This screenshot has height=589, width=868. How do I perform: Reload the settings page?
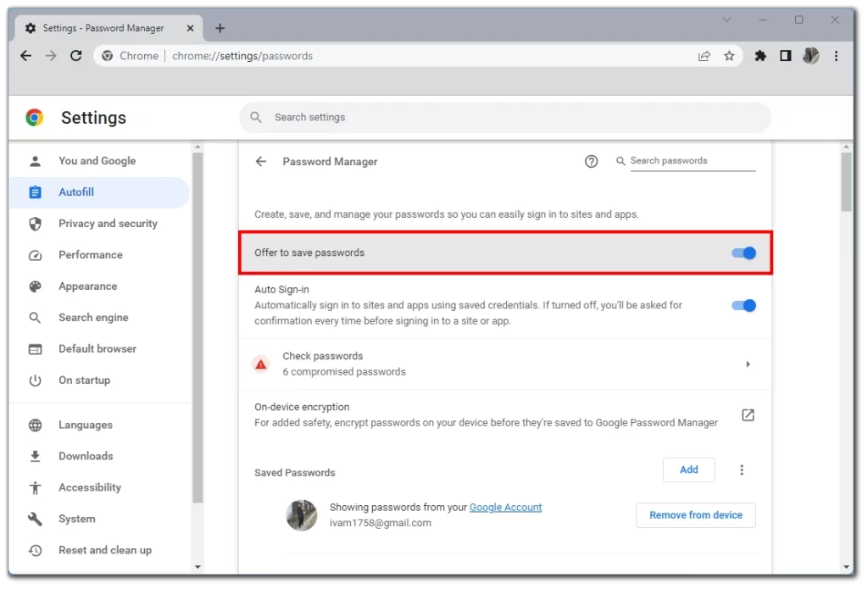click(76, 56)
